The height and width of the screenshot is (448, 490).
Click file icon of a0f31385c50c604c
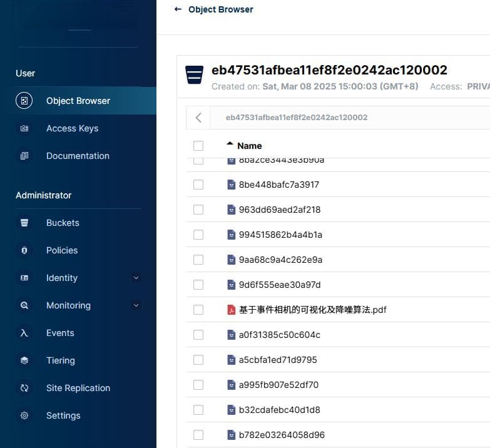click(232, 335)
